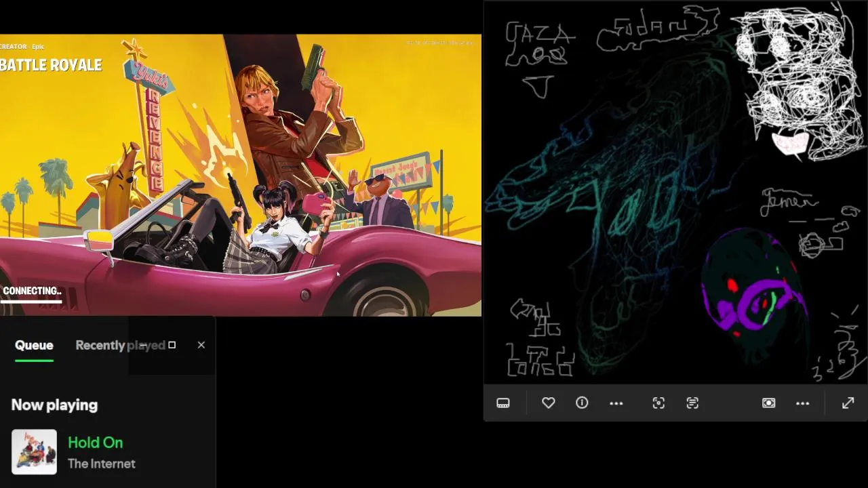Click the CREATOR - Epic label
The height and width of the screenshot is (488, 868).
point(22,46)
